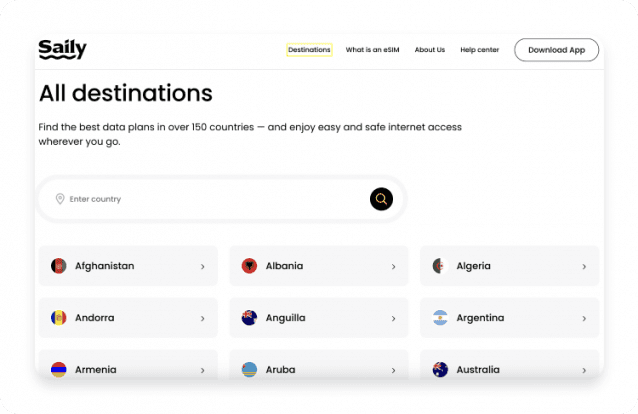Expand the Afghanistan row chevron
This screenshot has width=638, height=414.
[202, 267]
